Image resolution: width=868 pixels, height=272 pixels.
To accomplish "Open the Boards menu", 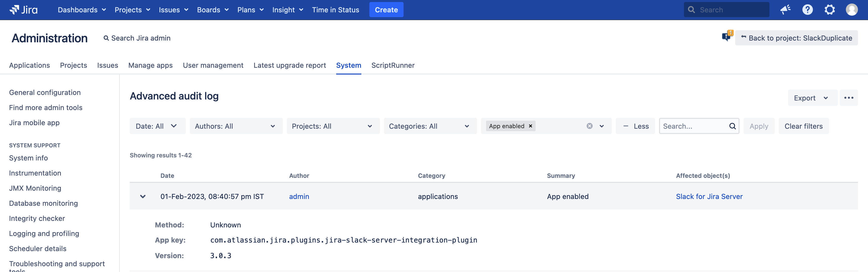I will click(213, 10).
